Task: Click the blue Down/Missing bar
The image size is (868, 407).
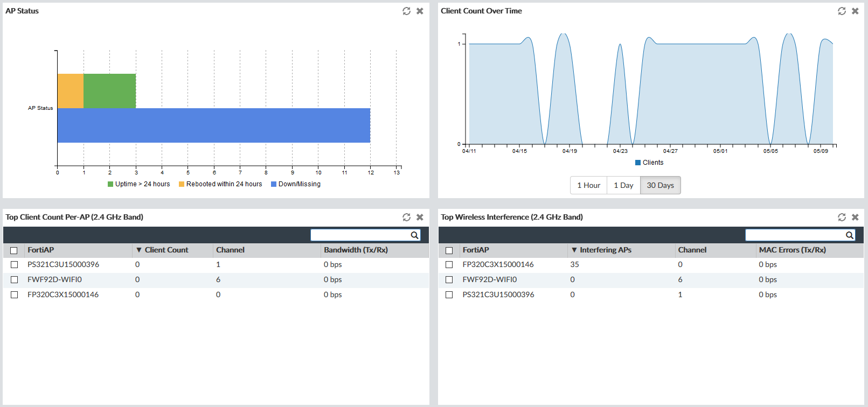Action: coord(214,125)
